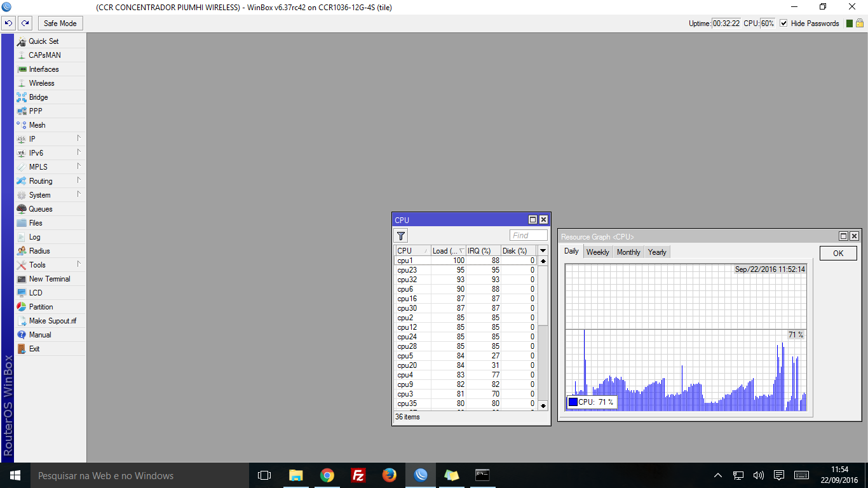Show hidden system tray icons
Viewport: 868px width, 488px height.
718,475
